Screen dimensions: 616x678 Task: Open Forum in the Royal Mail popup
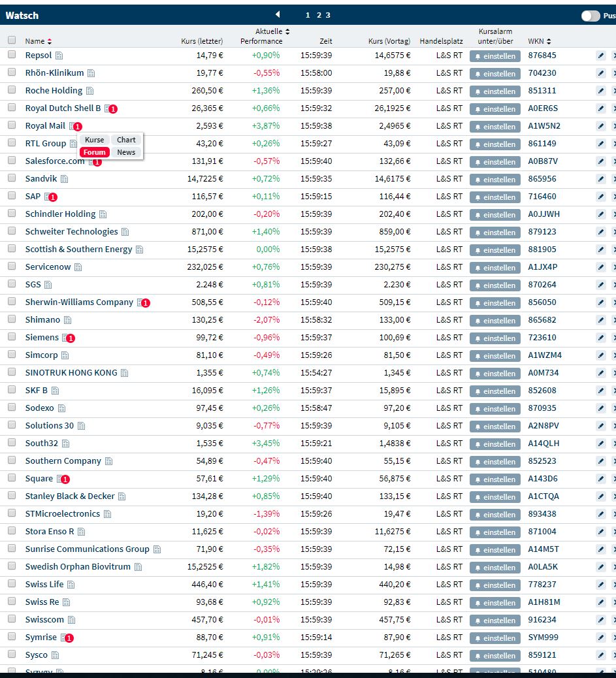coord(94,152)
